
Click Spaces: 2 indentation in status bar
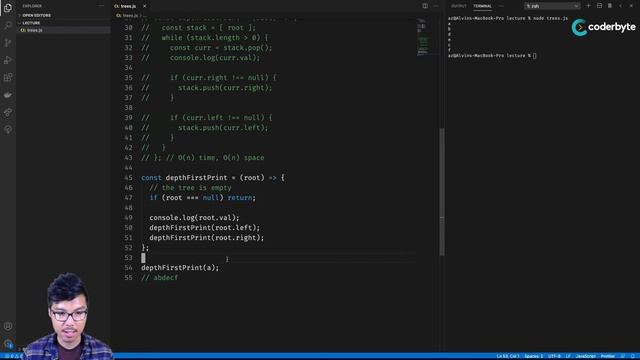[x=533, y=356]
